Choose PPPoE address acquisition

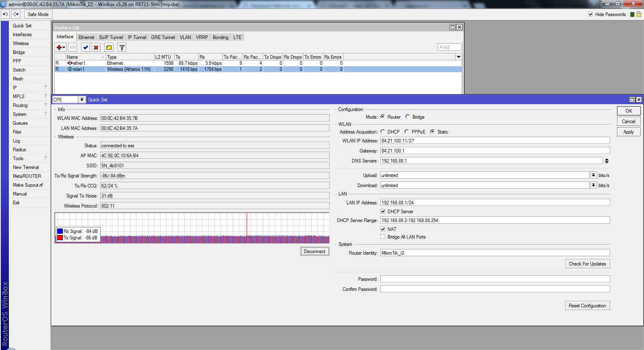tap(407, 132)
